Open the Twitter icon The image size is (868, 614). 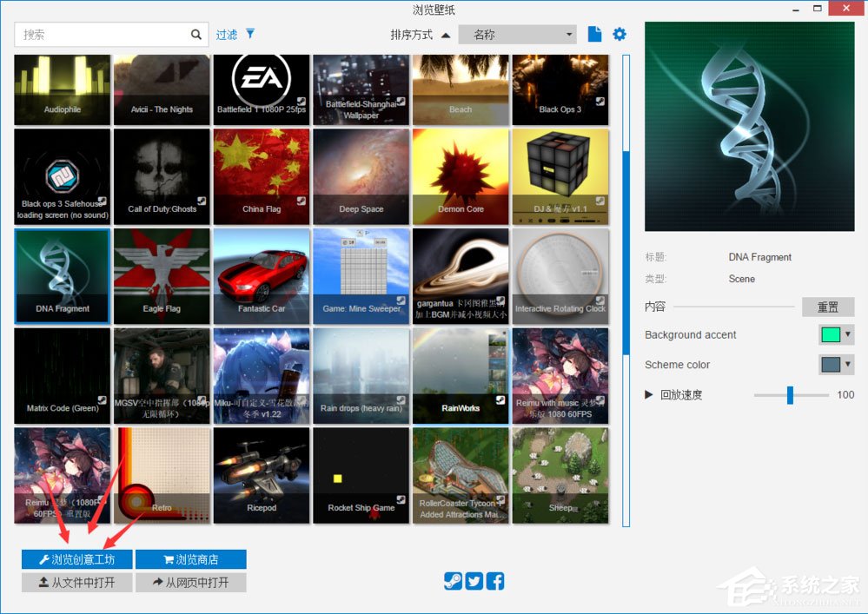(x=474, y=582)
